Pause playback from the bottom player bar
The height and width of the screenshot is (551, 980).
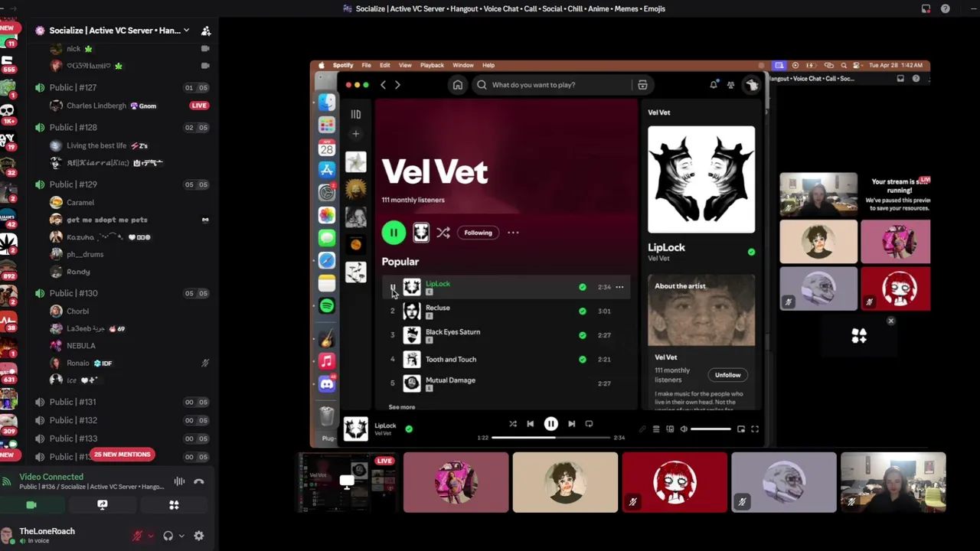pos(550,424)
